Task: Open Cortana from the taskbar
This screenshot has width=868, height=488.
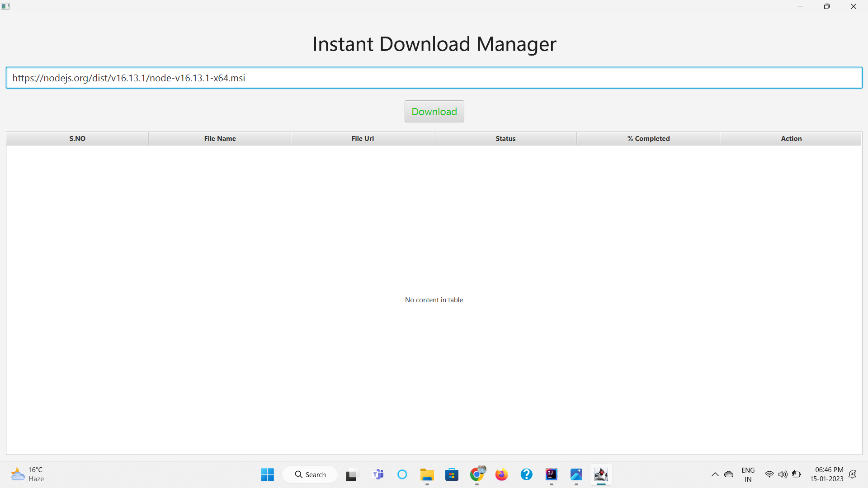Action: coord(402,474)
